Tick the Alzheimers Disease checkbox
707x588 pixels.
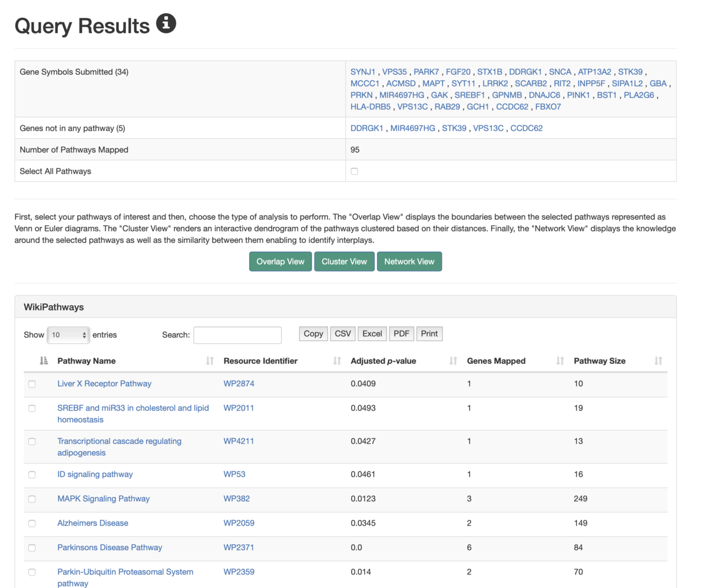(x=32, y=523)
